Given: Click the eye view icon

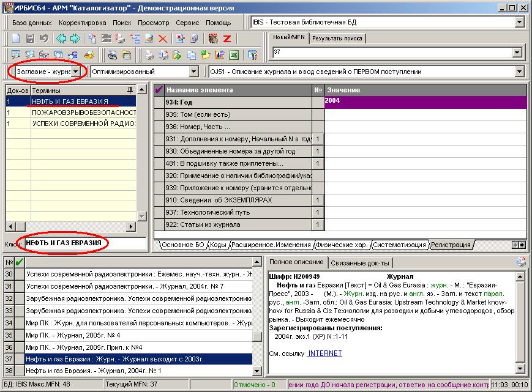Looking at the screenshot, I should pos(112,55).
